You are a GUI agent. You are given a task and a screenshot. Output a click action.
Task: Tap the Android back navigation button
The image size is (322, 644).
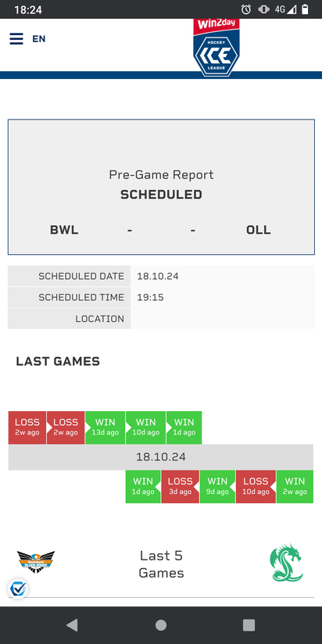pos(72,625)
